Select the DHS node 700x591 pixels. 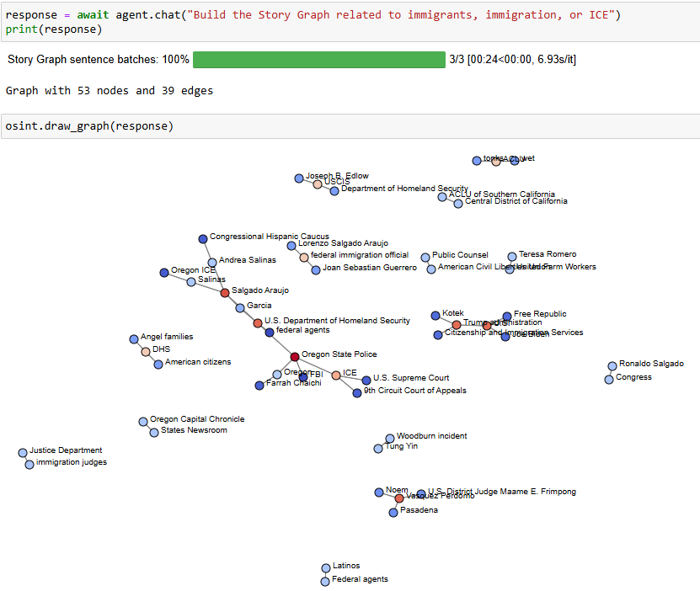pos(146,352)
